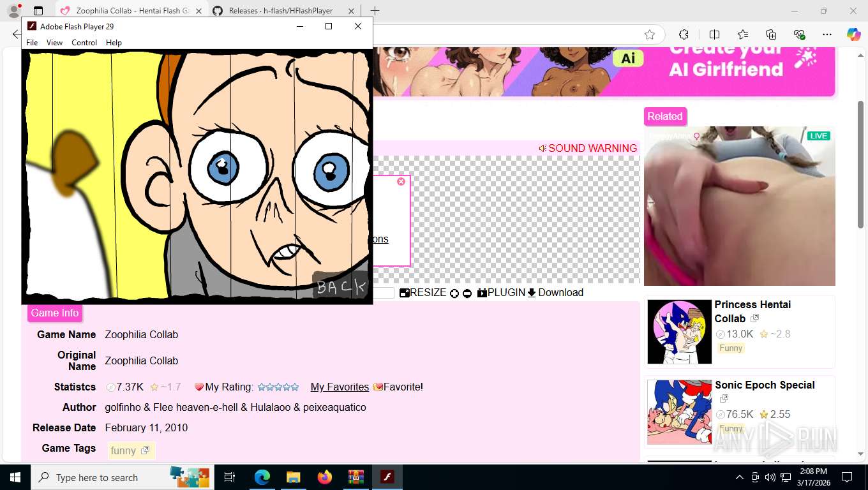Click the input field left of RESIZE
This screenshot has height=490, width=868.
pyautogui.click(x=384, y=293)
